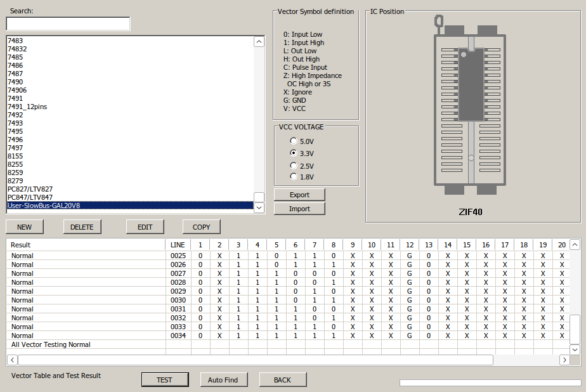Choose the 1.8V VCC voltage option
The image size is (586, 392).
click(294, 176)
